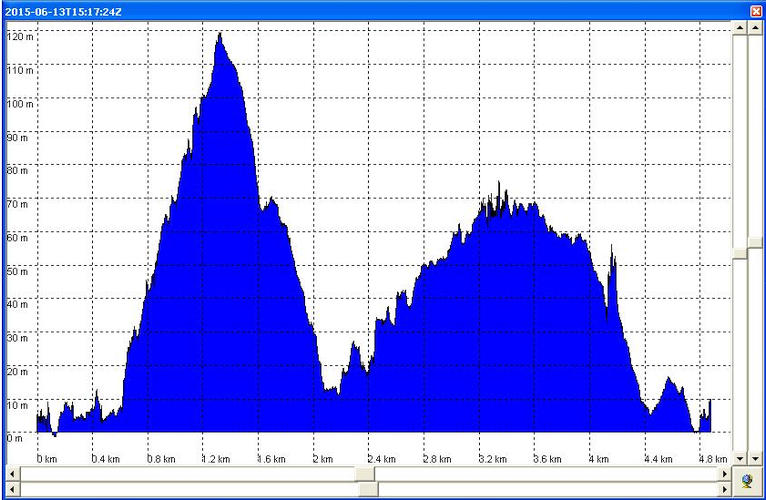Click the 4 km distance axis label
The width and height of the screenshot is (766, 500).
pyautogui.click(x=599, y=459)
